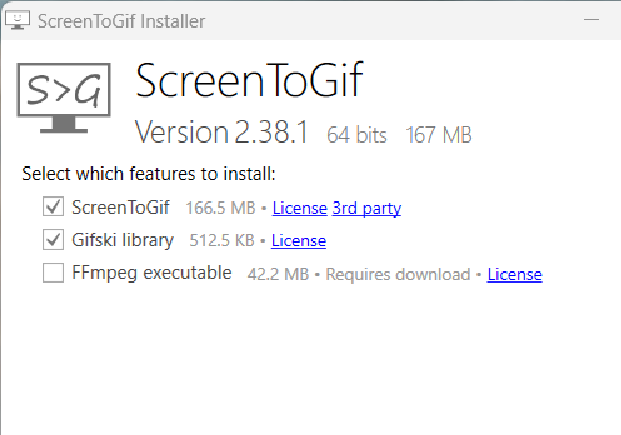This screenshot has width=621, height=435.
Task: Click the 167 MB total size label
Action: [438, 135]
